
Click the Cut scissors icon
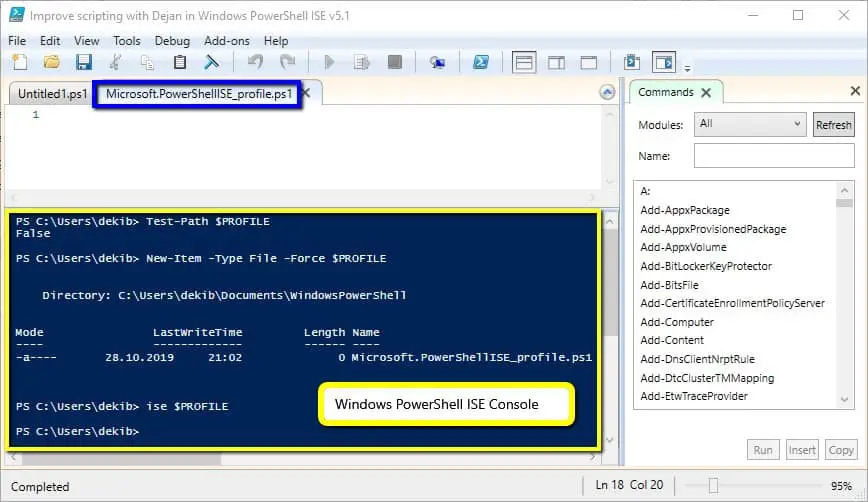[x=116, y=62]
